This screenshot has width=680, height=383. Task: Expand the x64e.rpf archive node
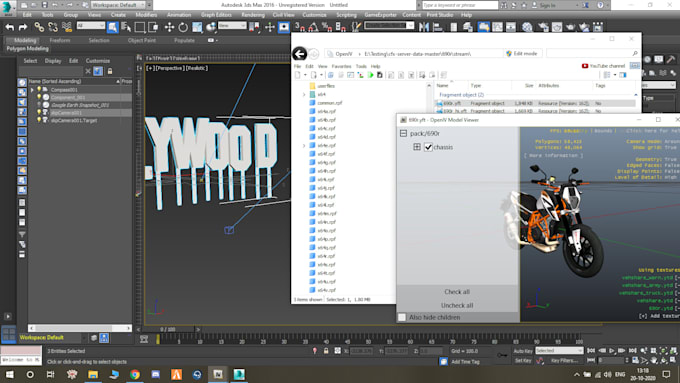tap(304, 145)
